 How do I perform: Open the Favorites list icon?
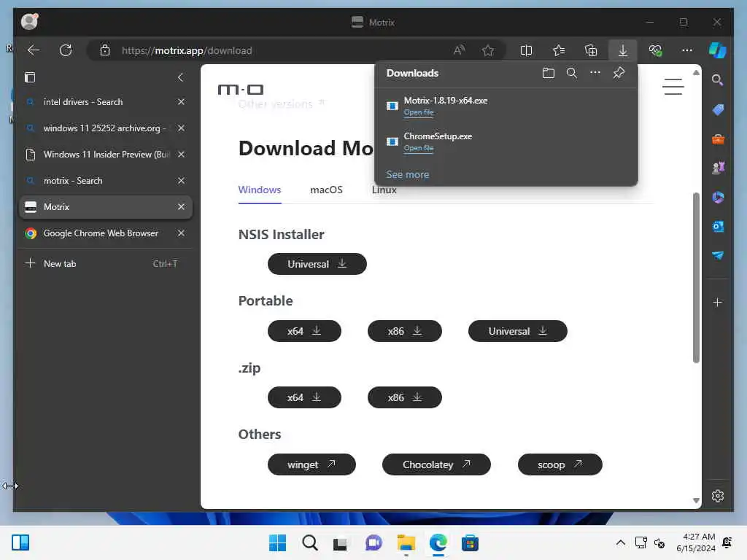click(558, 50)
